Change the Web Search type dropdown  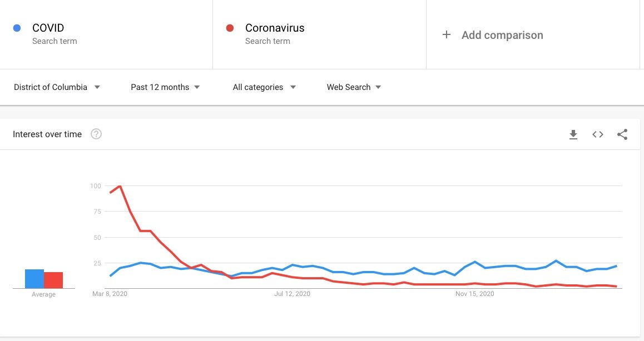[354, 87]
